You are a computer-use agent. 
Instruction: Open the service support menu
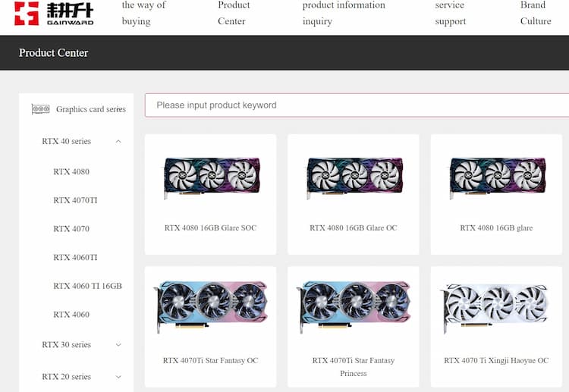click(451, 13)
